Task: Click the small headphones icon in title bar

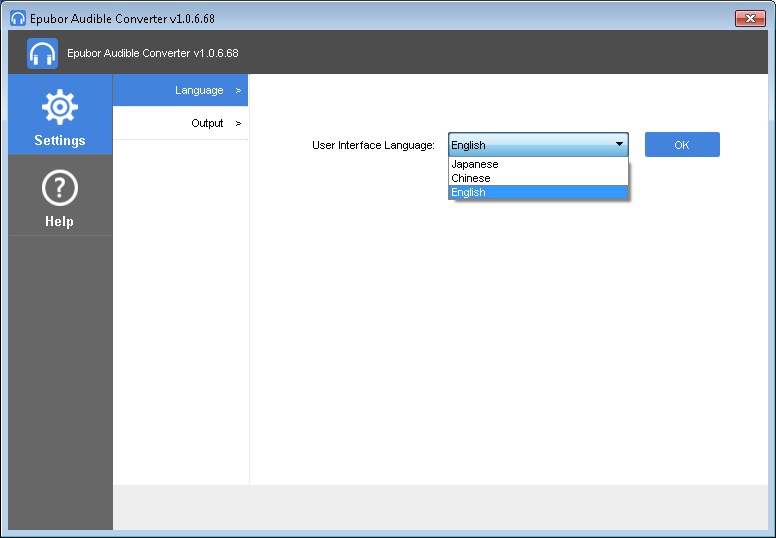Action: [18, 18]
